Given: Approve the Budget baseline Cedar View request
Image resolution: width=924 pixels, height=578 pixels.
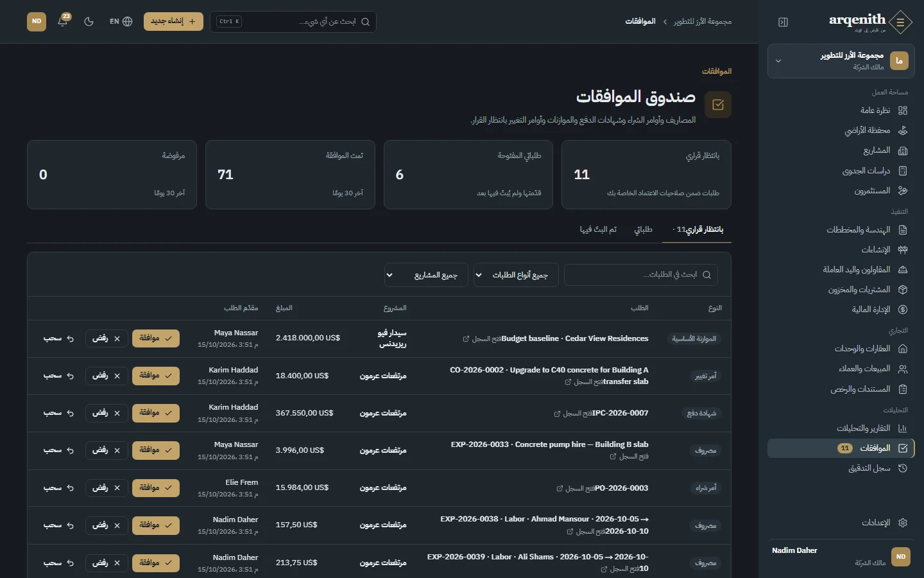Looking at the screenshot, I should point(156,338).
